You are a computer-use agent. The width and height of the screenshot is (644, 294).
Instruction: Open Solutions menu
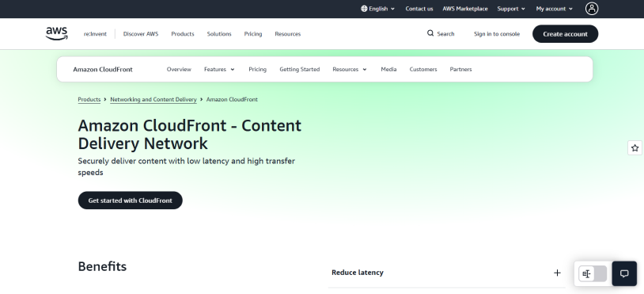point(219,34)
